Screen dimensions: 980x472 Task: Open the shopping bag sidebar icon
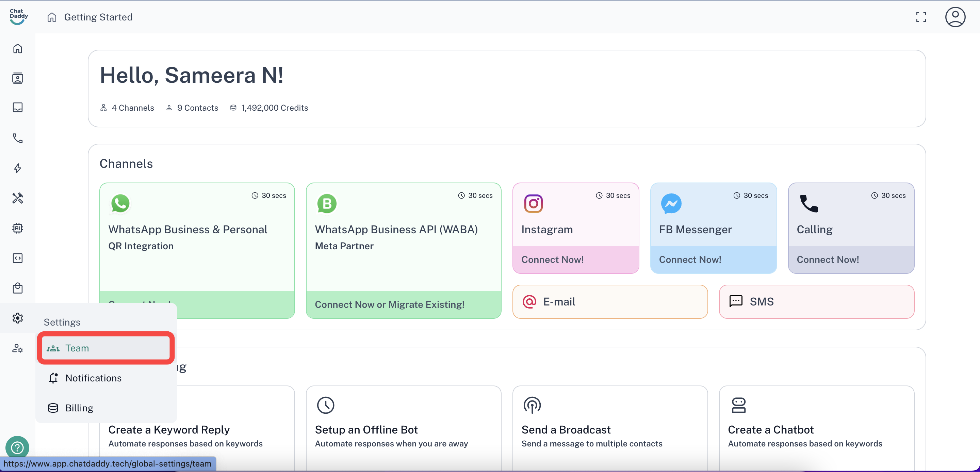pos(17,288)
